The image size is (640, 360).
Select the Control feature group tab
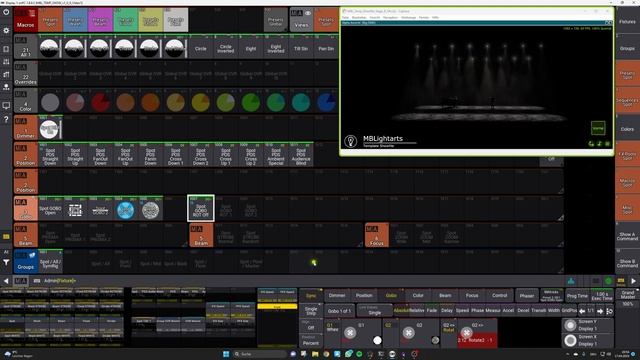pos(499,296)
